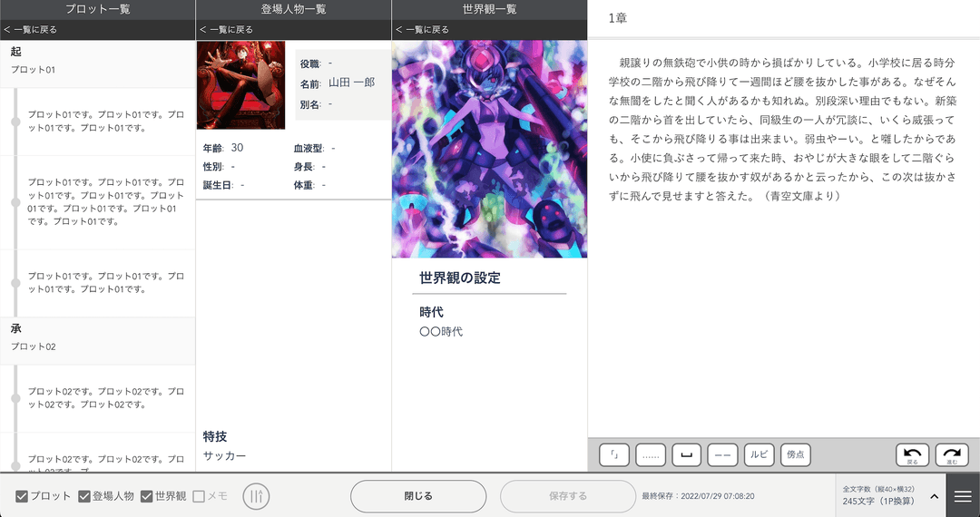
Task: Click the character portrait of 山田 一郎
Action: (240, 85)
